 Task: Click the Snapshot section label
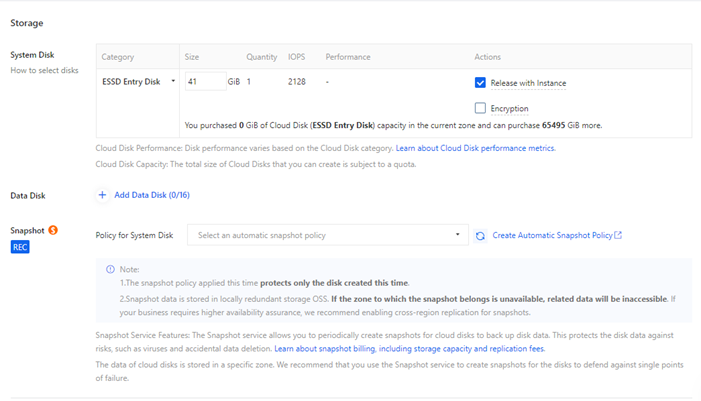pyautogui.click(x=27, y=231)
